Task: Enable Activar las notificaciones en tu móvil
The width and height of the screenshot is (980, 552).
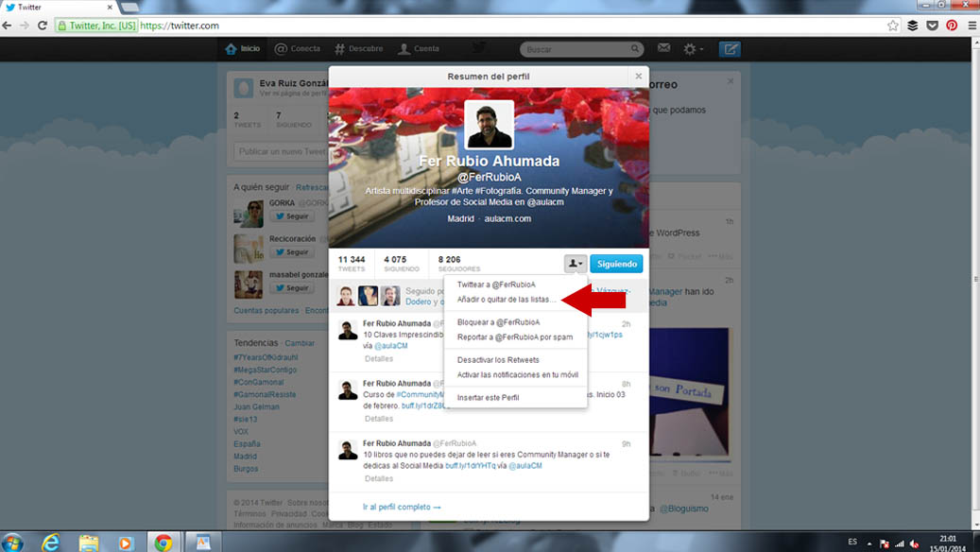Action: pyautogui.click(x=517, y=375)
